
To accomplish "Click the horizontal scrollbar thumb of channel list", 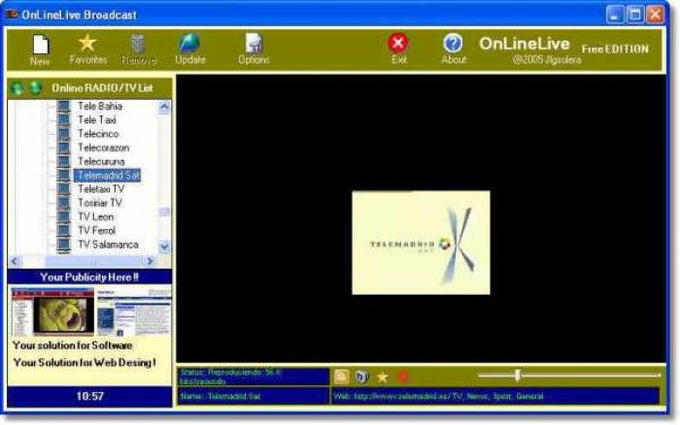I will click(x=94, y=261).
